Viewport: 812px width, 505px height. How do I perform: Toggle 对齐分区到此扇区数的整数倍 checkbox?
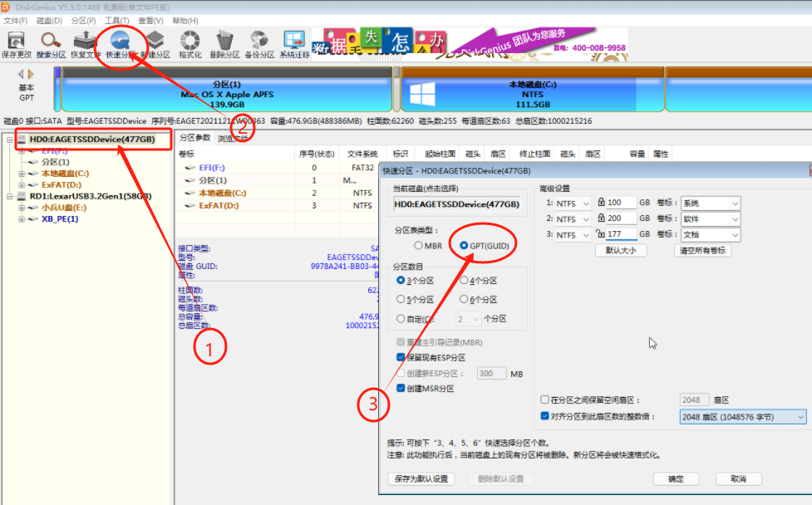tap(544, 416)
